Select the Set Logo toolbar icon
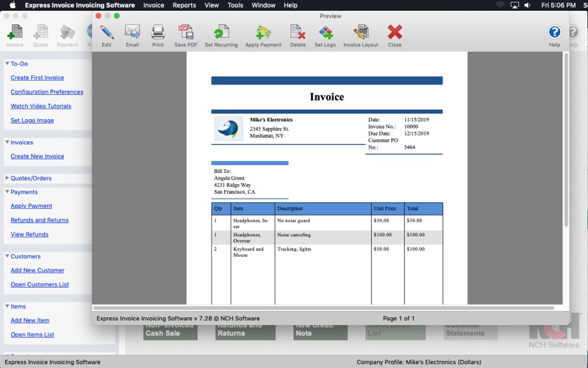 coord(325,36)
